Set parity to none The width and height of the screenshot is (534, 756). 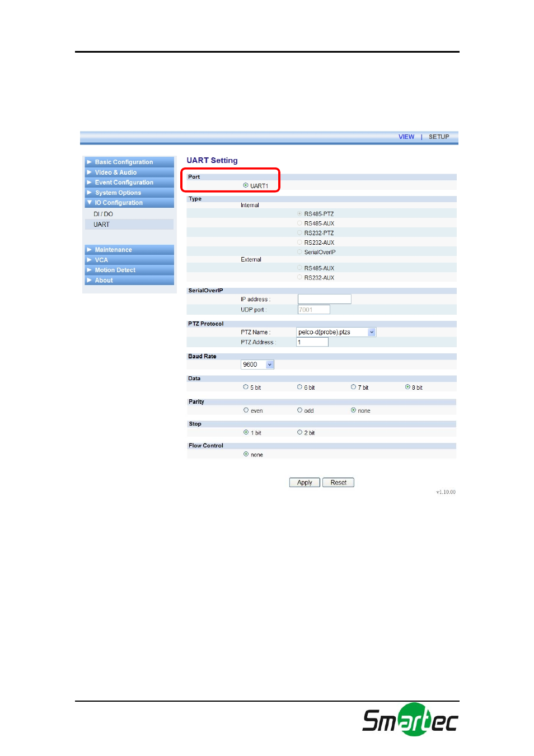tap(353, 410)
